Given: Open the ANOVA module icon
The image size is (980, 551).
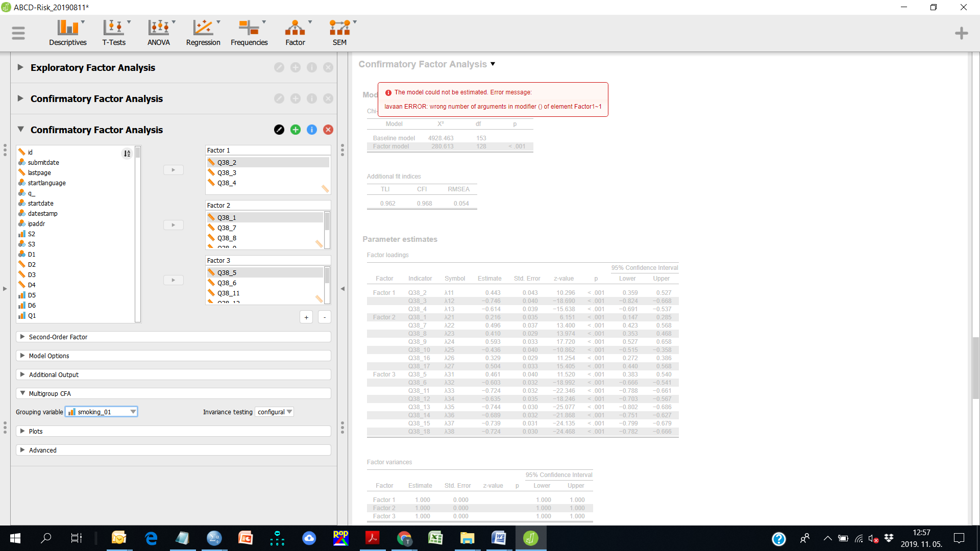Looking at the screenshot, I should coord(158,33).
